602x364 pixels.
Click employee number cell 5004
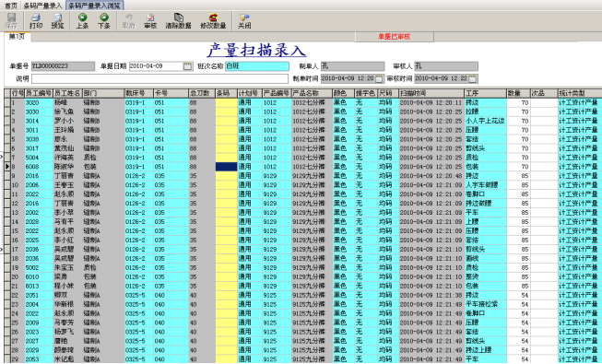pyautogui.click(x=39, y=158)
